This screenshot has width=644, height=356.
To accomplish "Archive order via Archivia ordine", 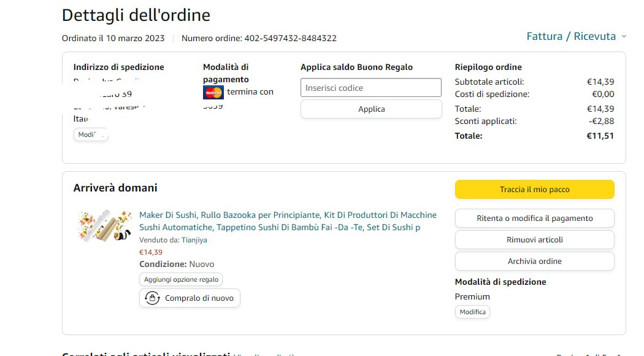I will 534,261.
